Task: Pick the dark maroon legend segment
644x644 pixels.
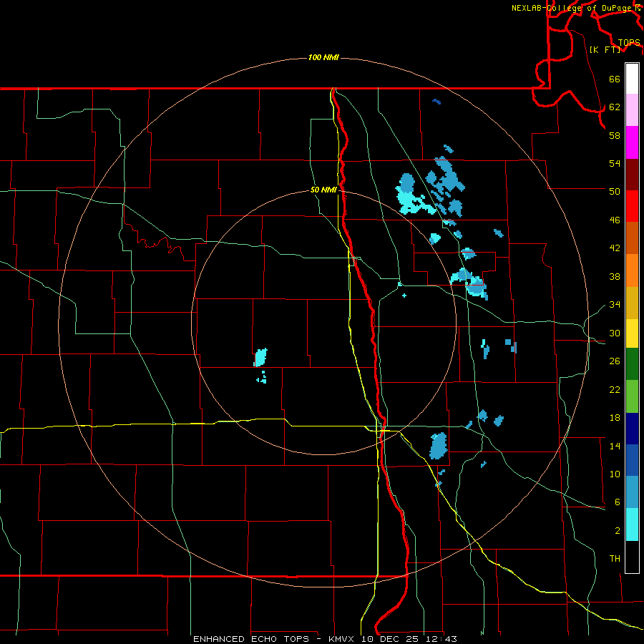Action: click(x=632, y=175)
